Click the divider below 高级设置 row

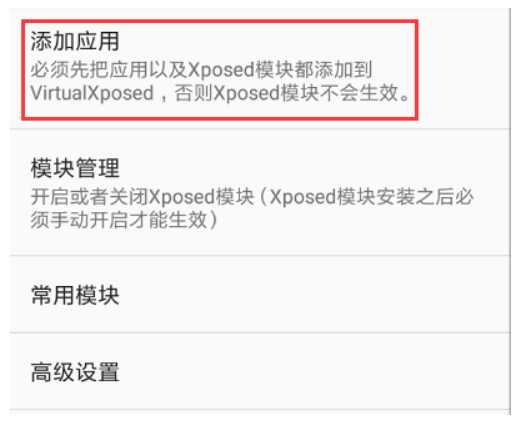pos(260,409)
